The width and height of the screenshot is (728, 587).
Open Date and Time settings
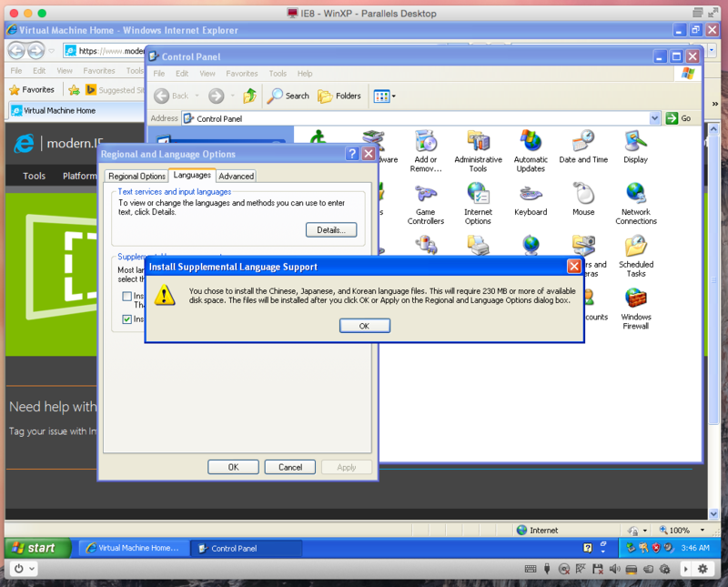[x=582, y=144]
